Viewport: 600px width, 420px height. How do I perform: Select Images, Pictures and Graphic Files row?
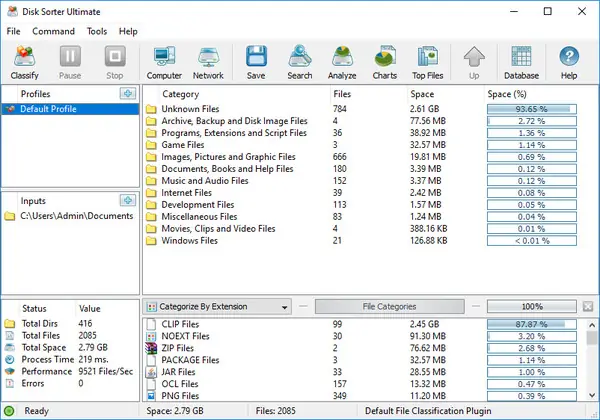coord(362,157)
